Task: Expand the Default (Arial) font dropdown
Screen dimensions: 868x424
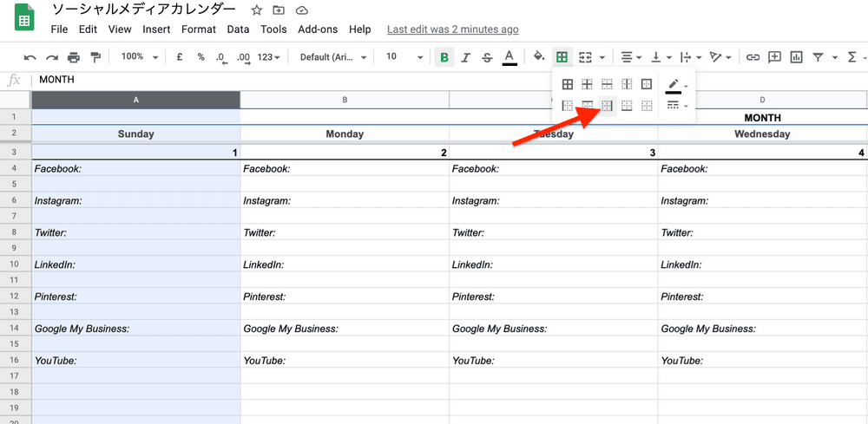Action: tap(333, 57)
